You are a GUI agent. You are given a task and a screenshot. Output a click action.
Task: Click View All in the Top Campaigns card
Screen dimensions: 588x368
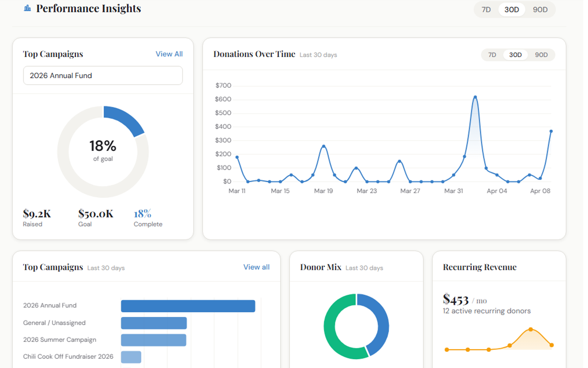tap(169, 54)
